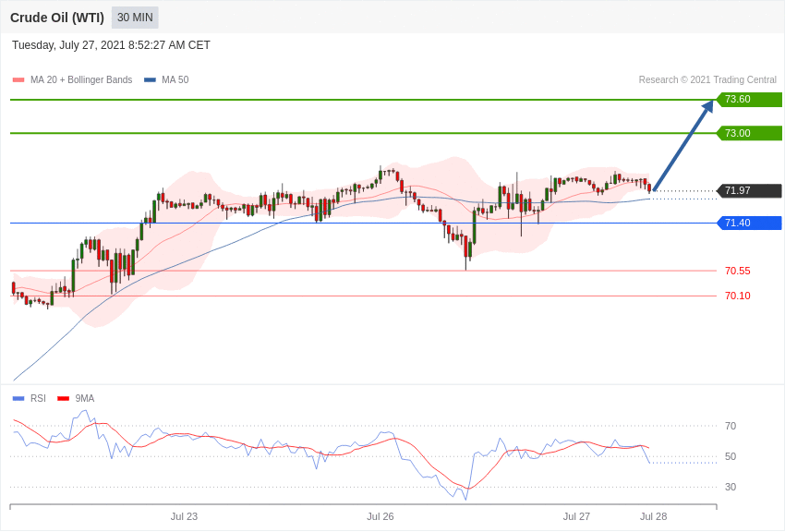Click the blue forecast arrow head
The image size is (785, 532).
[x=707, y=106]
